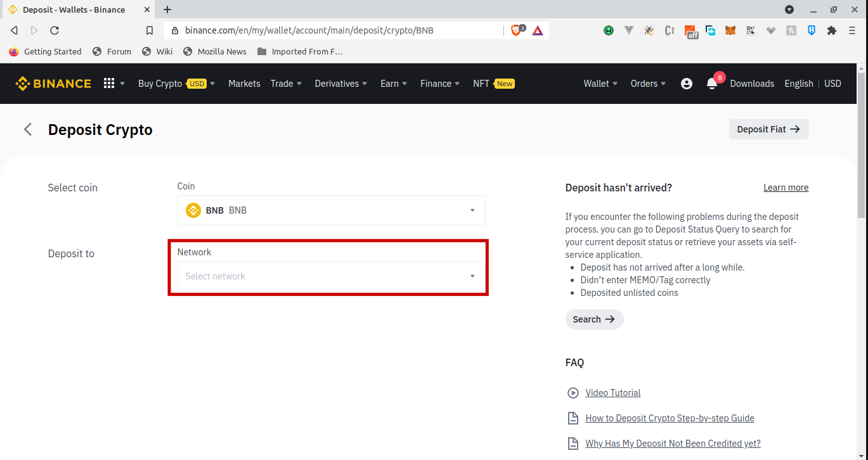Open Why Has My Deposit Not Been Credited
Screen dimensions: 868x460
click(x=673, y=444)
